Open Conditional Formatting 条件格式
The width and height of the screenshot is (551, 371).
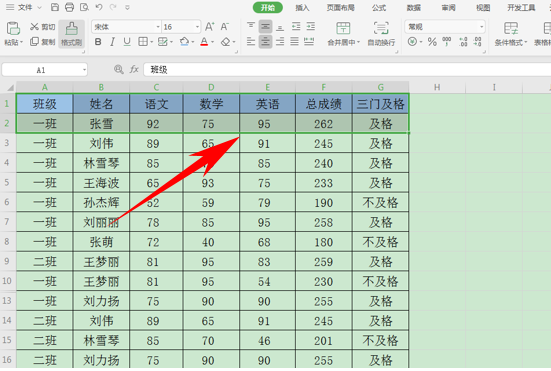click(x=511, y=34)
